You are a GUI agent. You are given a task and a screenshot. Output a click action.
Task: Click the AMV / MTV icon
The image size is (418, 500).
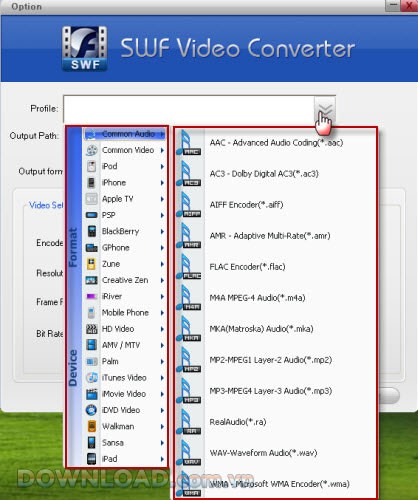click(91, 345)
